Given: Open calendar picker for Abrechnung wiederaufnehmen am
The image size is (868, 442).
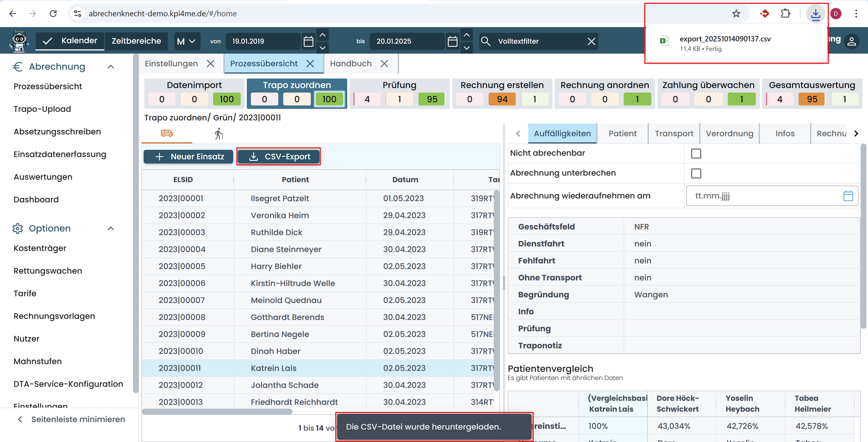Looking at the screenshot, I should pyautogui.click(x=849, y=196).
